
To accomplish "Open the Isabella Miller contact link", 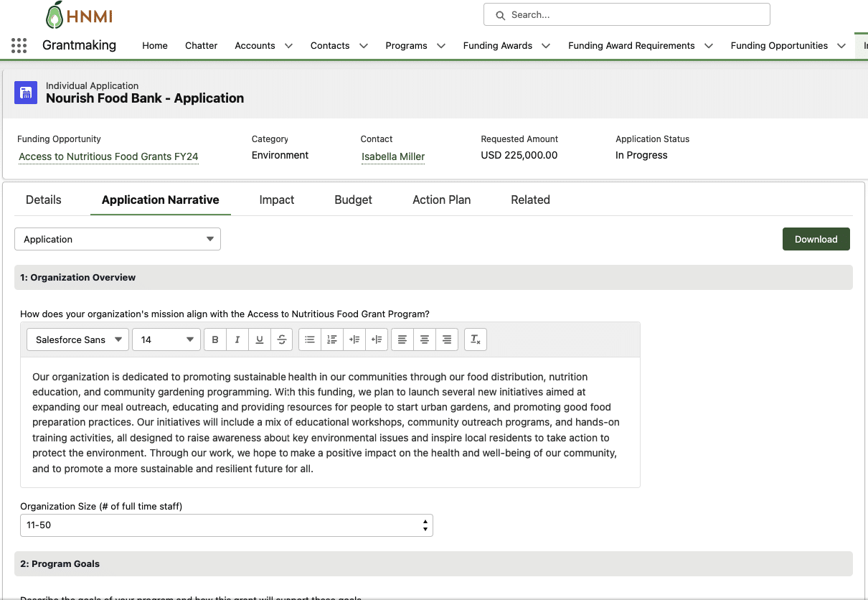I will 393,156.
